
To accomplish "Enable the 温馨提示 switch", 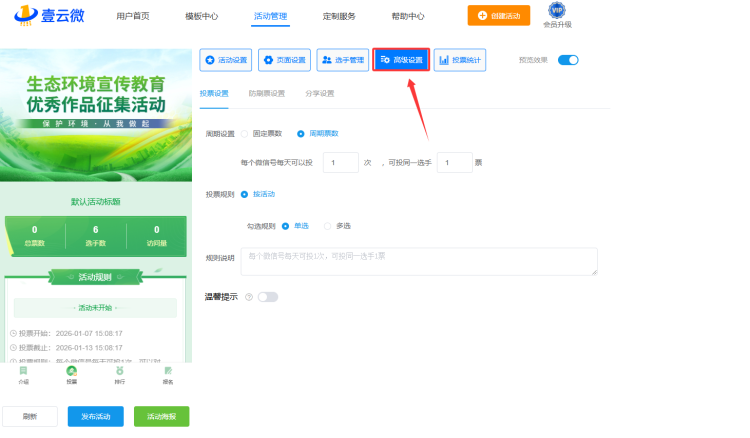I will point(268,297).
